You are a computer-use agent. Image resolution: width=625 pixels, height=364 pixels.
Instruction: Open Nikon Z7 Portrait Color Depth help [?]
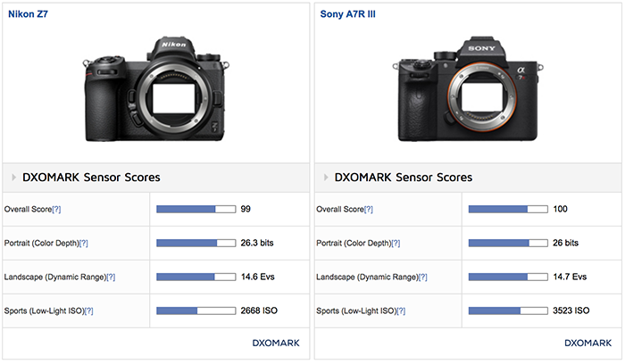click(x=84, y=244)
